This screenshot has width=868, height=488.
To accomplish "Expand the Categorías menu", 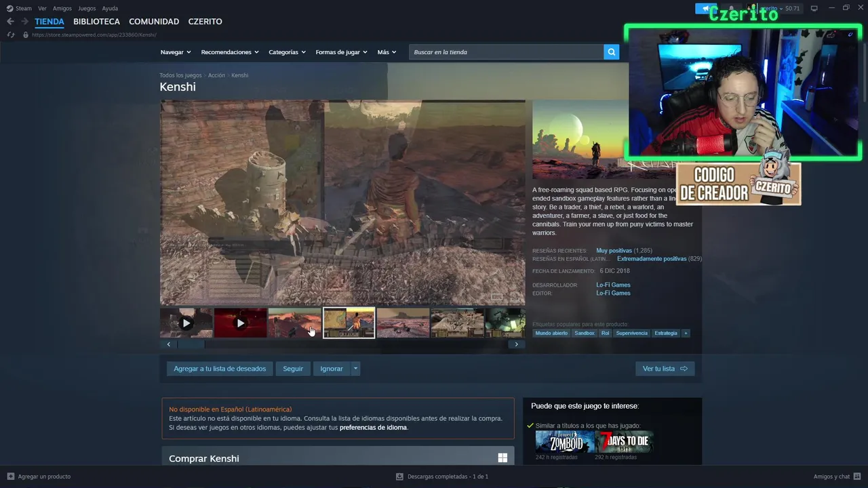I will click(x=287, y=52).
